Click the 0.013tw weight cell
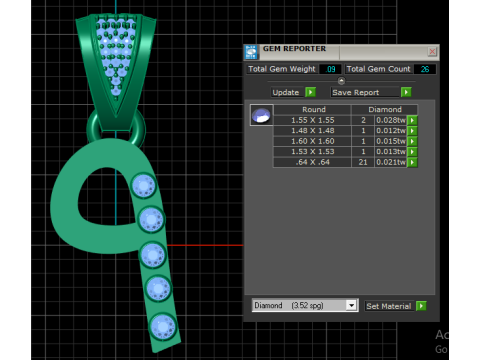The width and height of the screenshot is (480, 360). (x=391, y=152)
